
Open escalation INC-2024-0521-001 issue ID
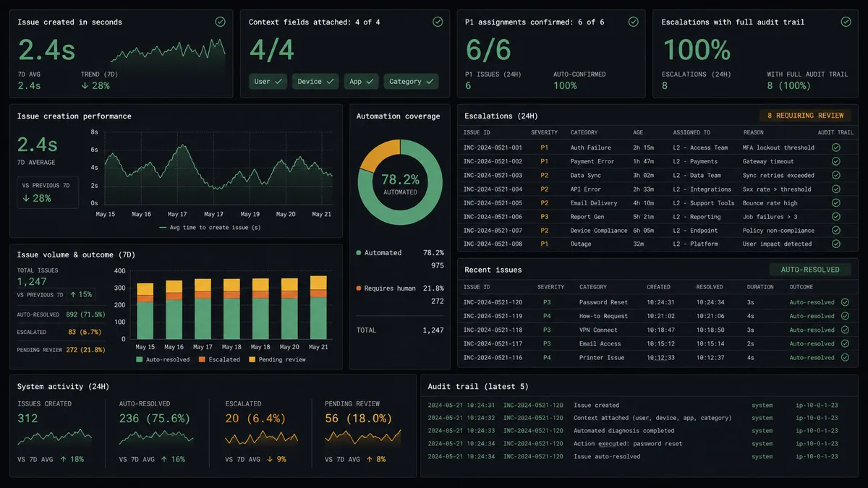point(493,147)
